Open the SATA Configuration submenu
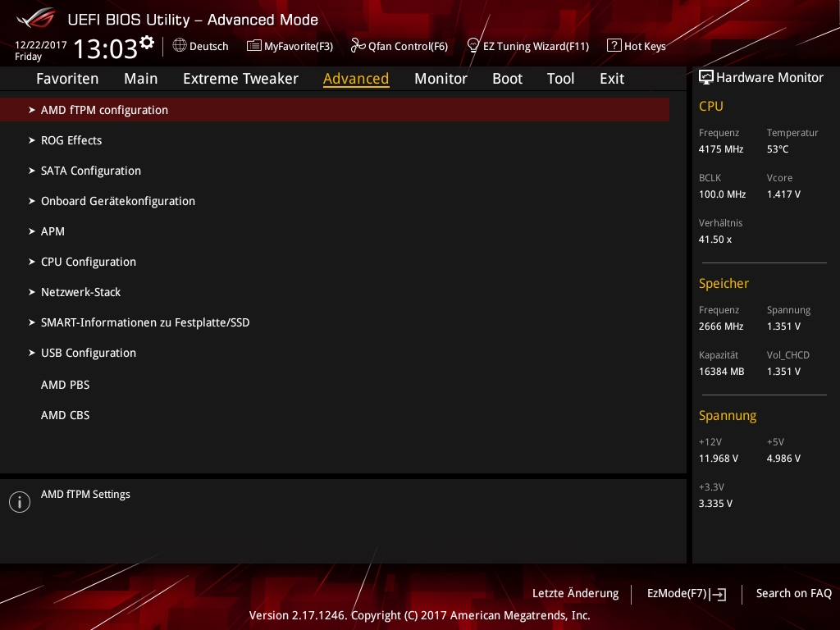 [x=91, y=171]
